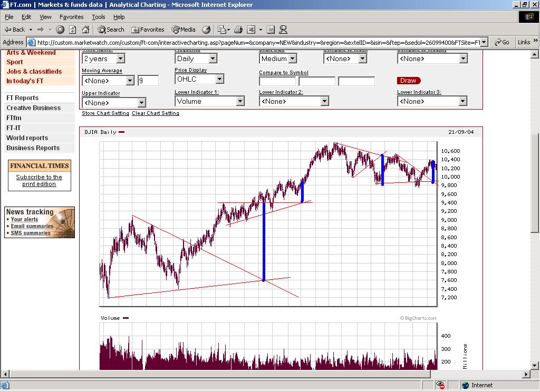Click the Discuss toolbar icon
This screenshot has height=392, width=540.
(271, 30)
